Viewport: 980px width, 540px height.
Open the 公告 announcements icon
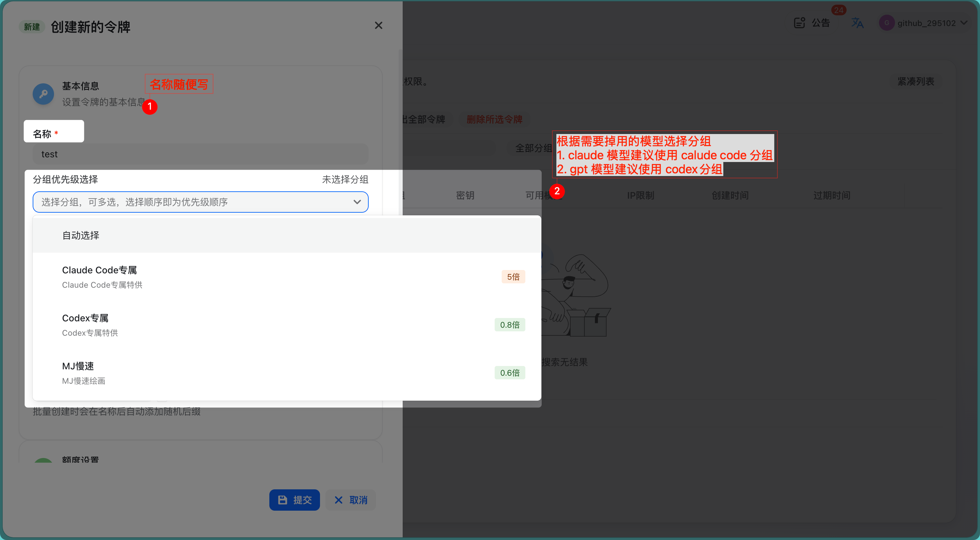point(799,23)
